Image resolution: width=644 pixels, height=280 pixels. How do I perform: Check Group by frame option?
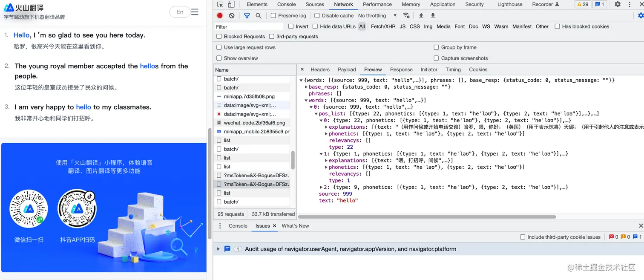coord(436,47)
